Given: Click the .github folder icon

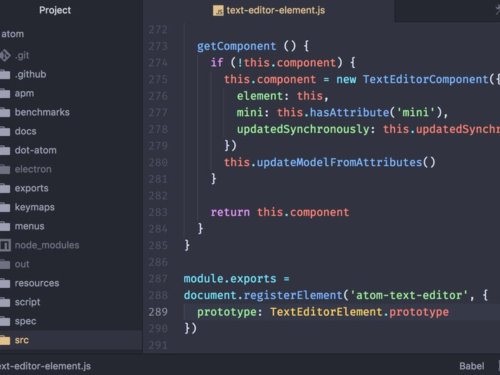Looking at the screenshot, I should 5,74.
